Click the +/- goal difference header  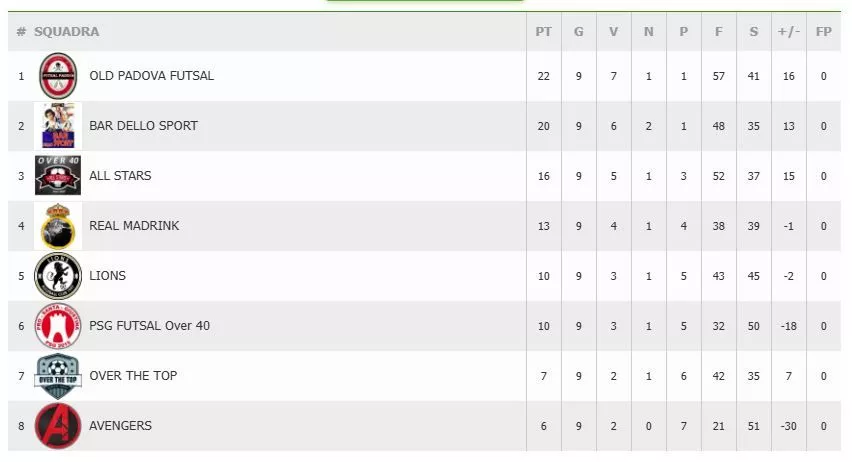click(788, 32)
